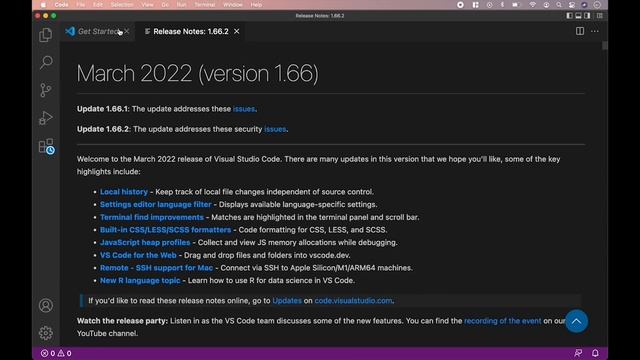Open the Extensions view
Viewport: 640px width, 360px height.
46,146
